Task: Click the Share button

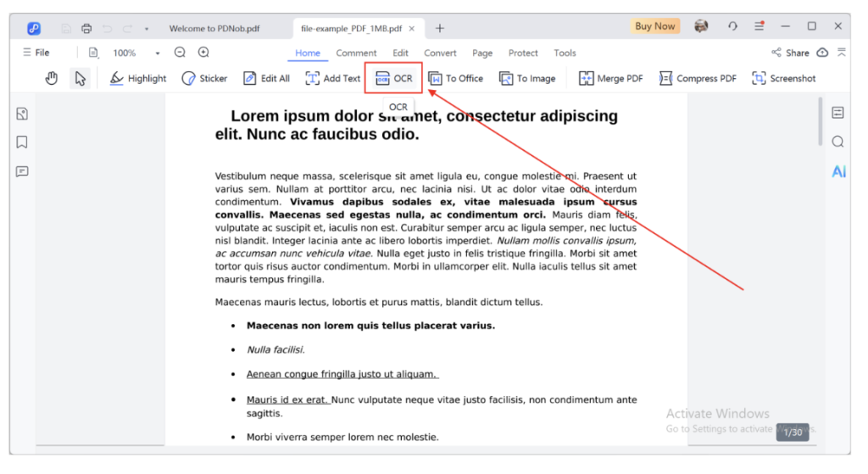Action: (x=790, y=53)
